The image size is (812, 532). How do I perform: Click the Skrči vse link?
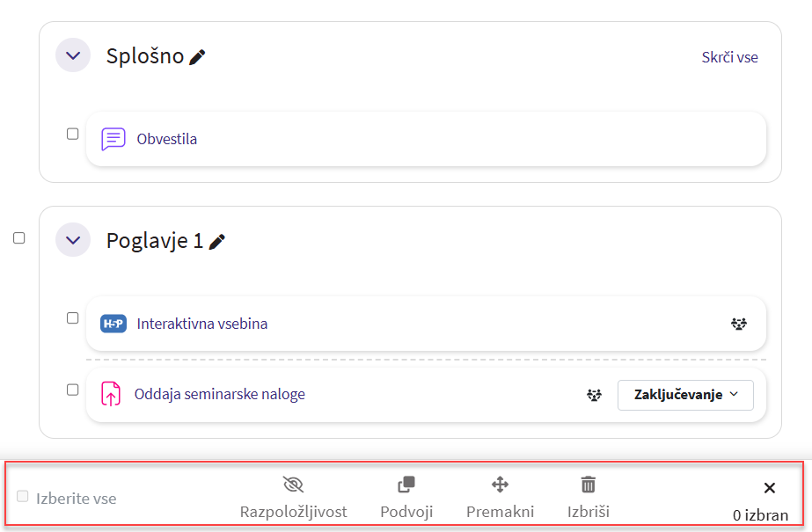(729, 57)
